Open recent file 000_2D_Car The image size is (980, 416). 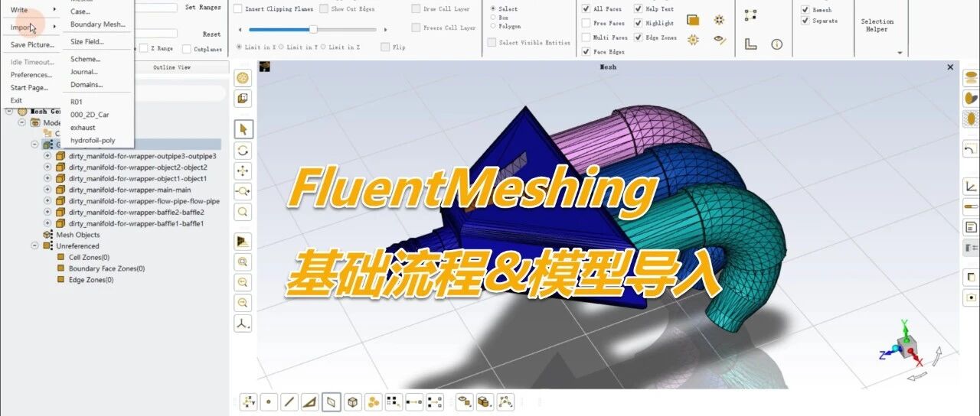[90, 115]
